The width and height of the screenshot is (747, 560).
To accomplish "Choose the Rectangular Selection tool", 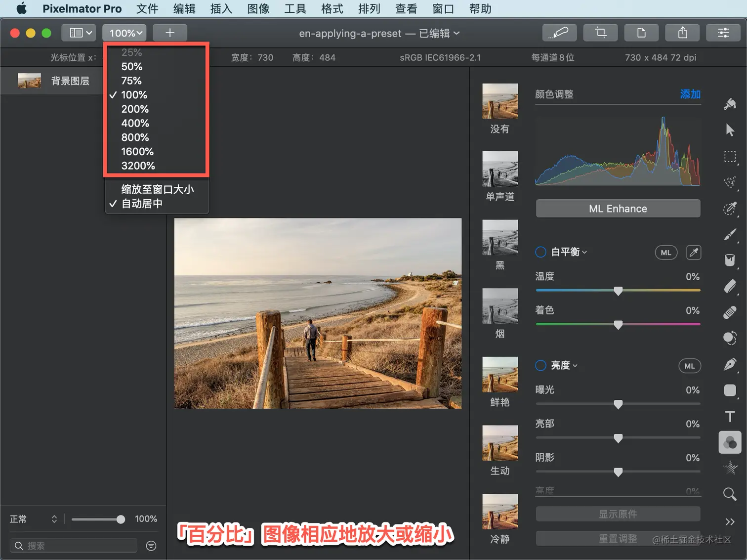I will (730, 157).
